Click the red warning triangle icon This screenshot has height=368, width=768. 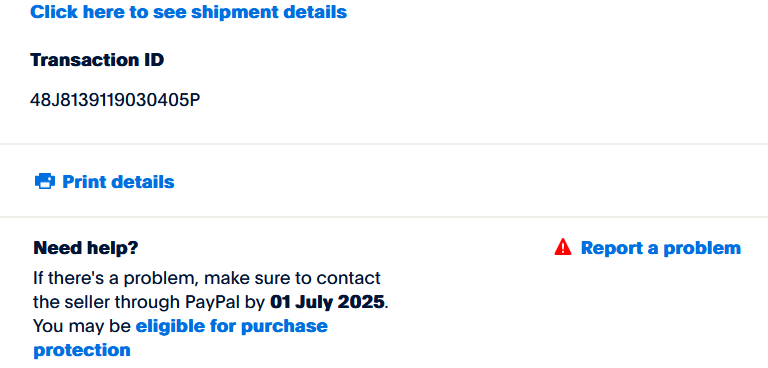click(563, 247)
